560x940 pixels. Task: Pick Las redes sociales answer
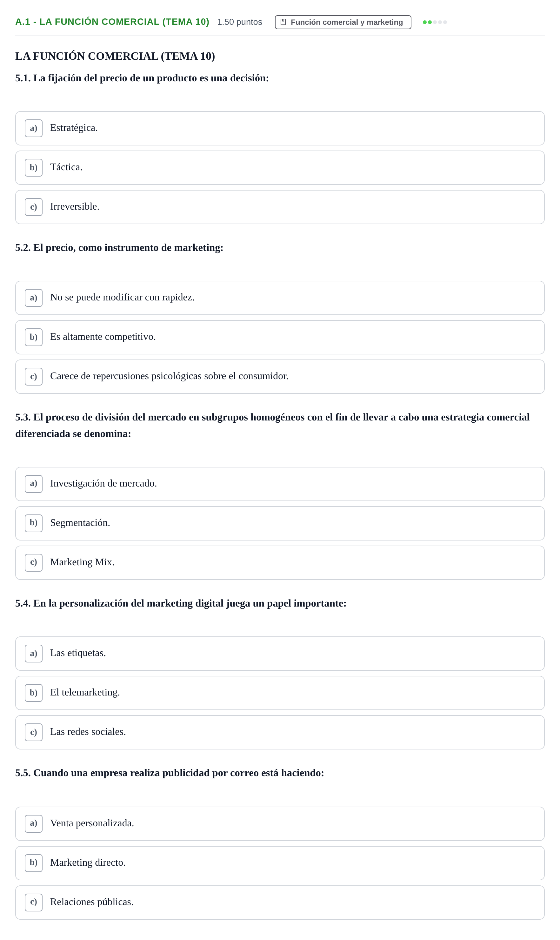coord(280,732)
